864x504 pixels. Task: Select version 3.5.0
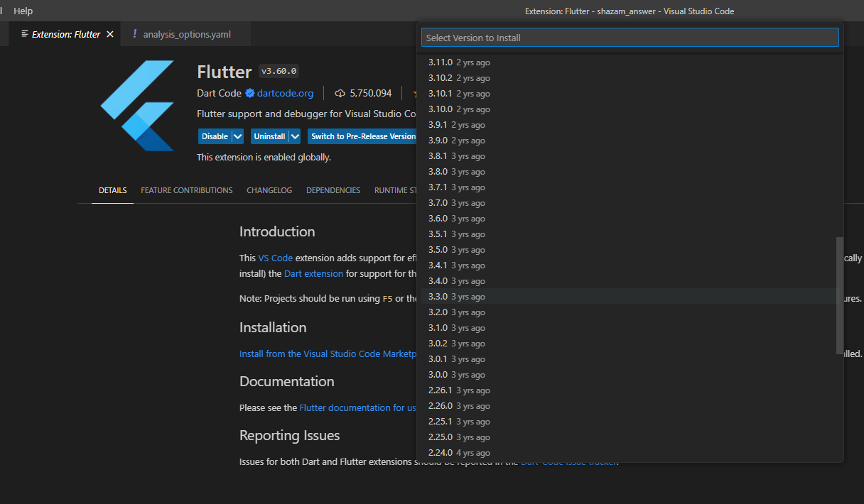[x=630, y=250]
